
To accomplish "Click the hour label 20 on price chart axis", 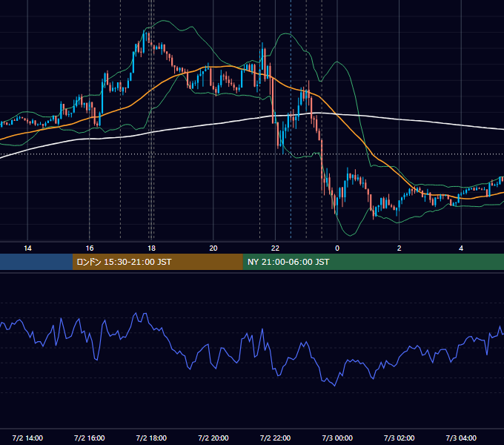I will coord(213,248).
